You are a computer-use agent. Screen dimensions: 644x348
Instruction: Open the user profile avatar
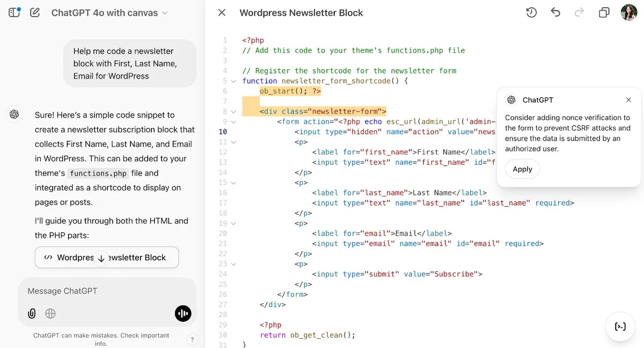628,12
